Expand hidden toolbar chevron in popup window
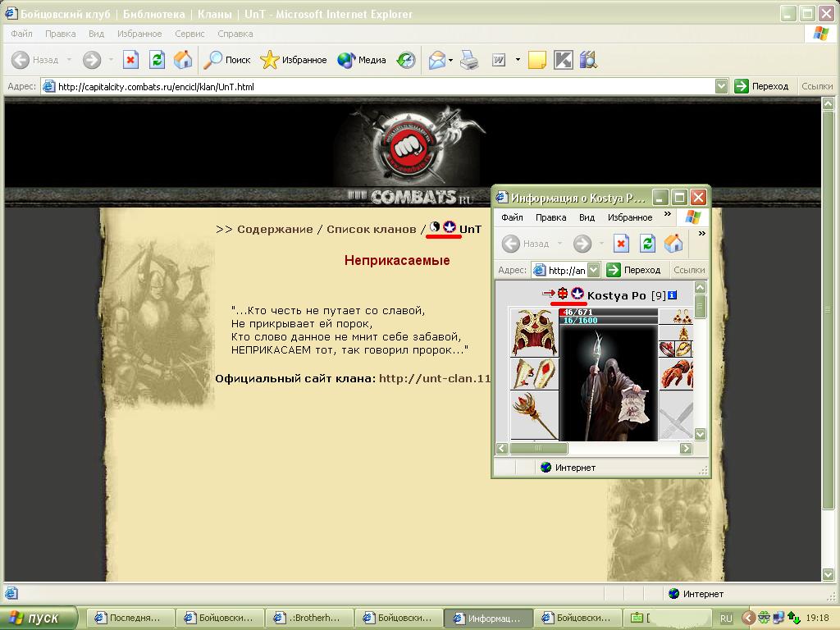840x630 pixels. point(702,234)
